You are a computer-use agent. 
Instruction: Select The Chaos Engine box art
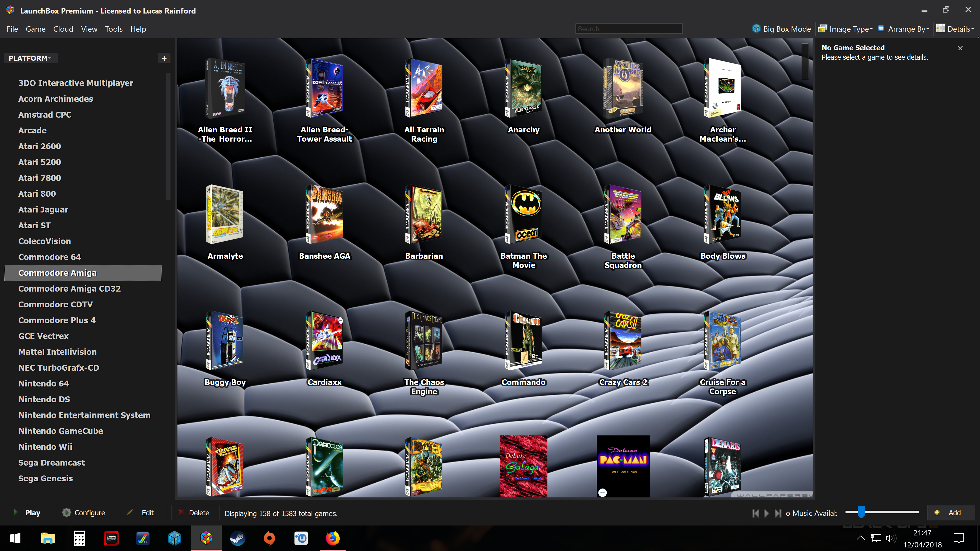click(x=424, y=341)
